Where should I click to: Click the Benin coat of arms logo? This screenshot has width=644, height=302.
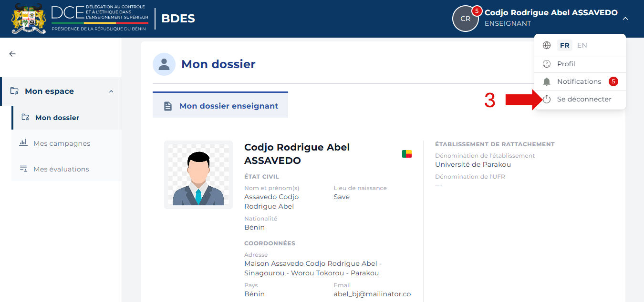(29, 19)
